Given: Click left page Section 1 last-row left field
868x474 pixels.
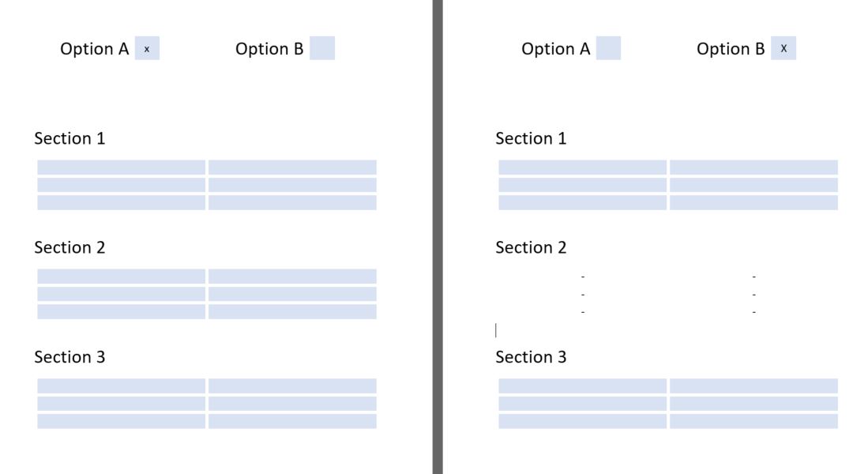Looking at the screenshot, I should click(x=121, y=202).
